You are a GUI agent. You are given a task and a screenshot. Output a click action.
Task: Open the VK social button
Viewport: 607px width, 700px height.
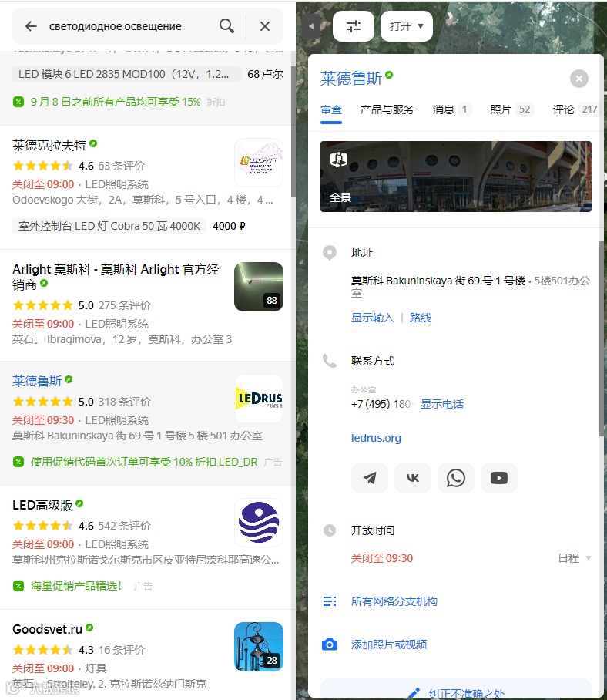(x=413, y=478)
